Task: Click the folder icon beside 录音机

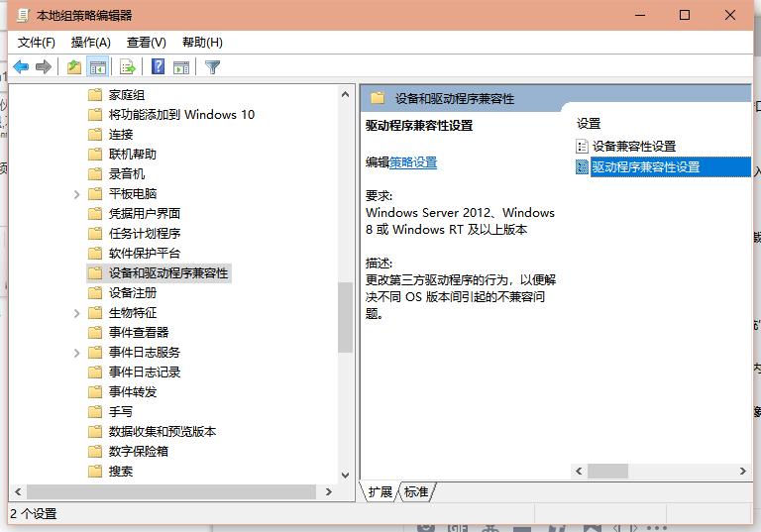Action: (x=95, y=173)
